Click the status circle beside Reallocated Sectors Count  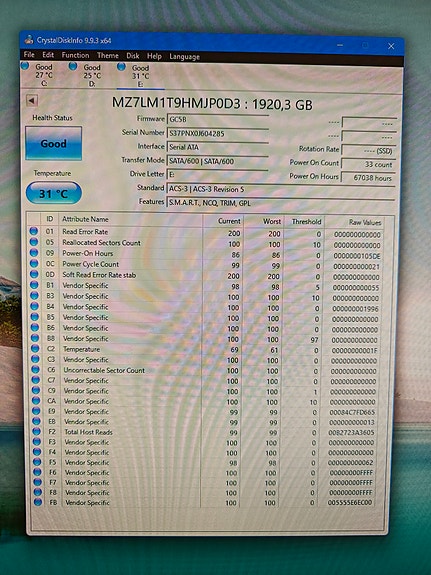coord(34,242)
